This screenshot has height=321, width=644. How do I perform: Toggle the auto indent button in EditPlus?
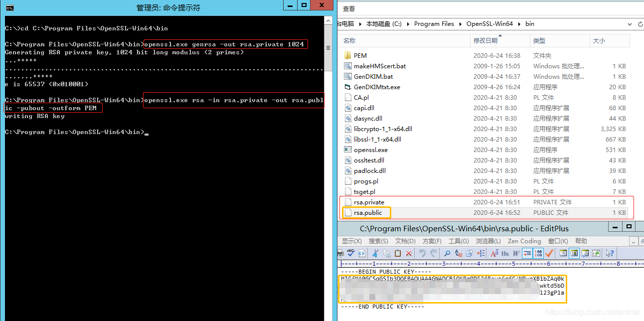(x=527, y=253)
